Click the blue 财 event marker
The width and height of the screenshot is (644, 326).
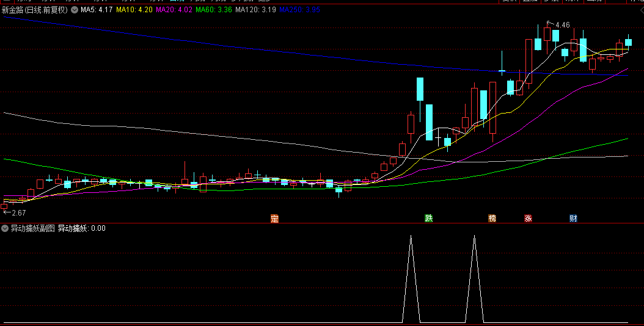click(x=573, y=219)
